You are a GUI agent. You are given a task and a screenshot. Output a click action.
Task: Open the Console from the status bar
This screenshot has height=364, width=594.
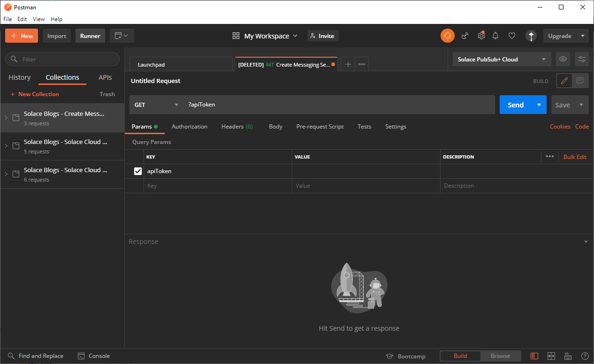tap(94, 356)
